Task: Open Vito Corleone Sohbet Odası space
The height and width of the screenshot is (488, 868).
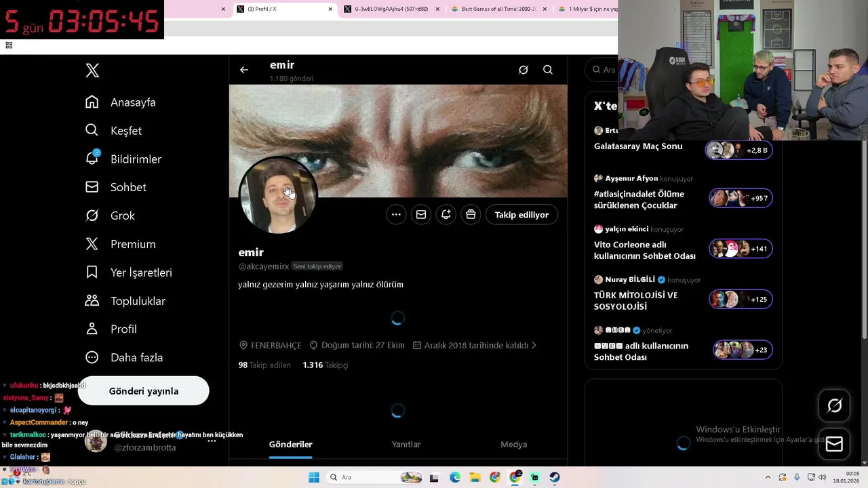Action: coord(645,250)
